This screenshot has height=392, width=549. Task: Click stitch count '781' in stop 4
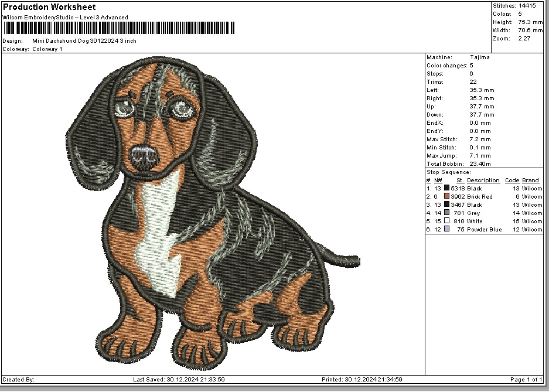point(459,213)
